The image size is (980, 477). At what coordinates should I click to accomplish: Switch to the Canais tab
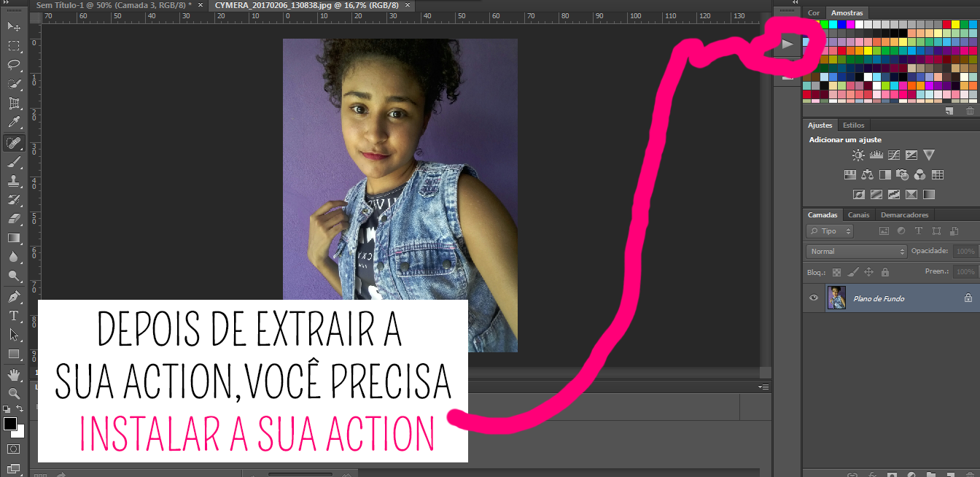[859, 214]
